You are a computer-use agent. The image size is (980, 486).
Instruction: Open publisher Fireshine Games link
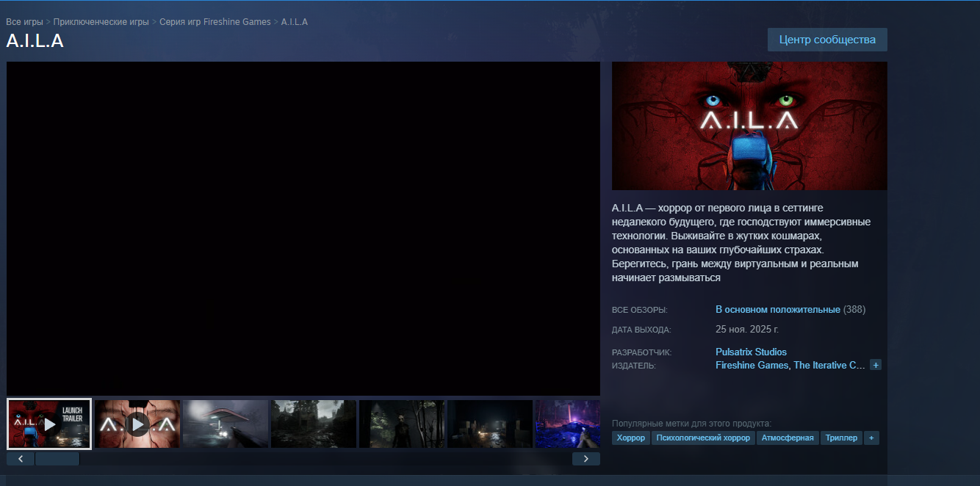pyautogui.click(x=752, y=365)
